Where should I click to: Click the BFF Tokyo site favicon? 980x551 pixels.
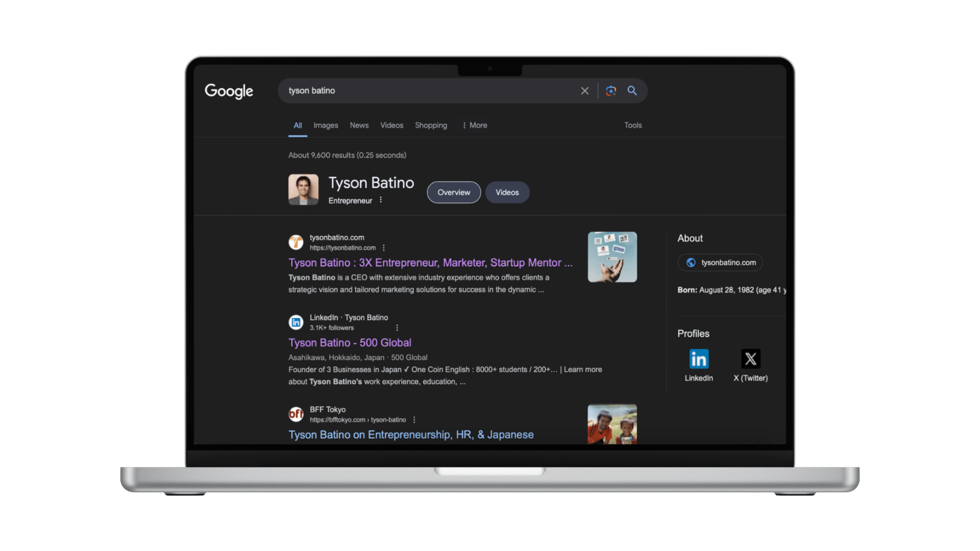tap(296, 414)
